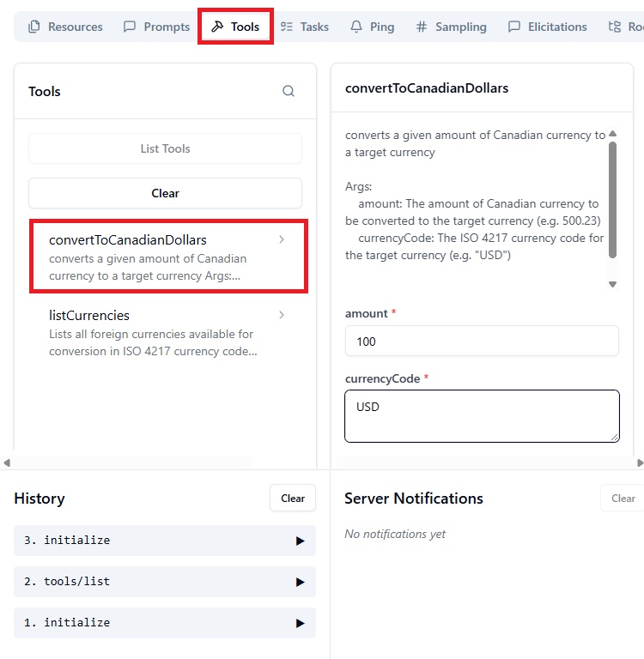Expand the third initialize history entry
The width and height of the screenshot is (644, 659).
tap(165, 541)
